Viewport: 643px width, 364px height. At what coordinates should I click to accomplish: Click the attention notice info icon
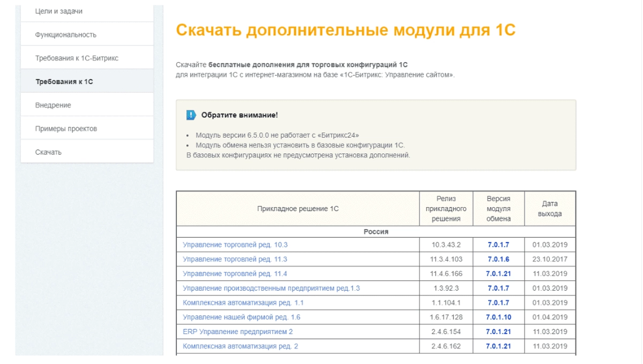[191, 115]
